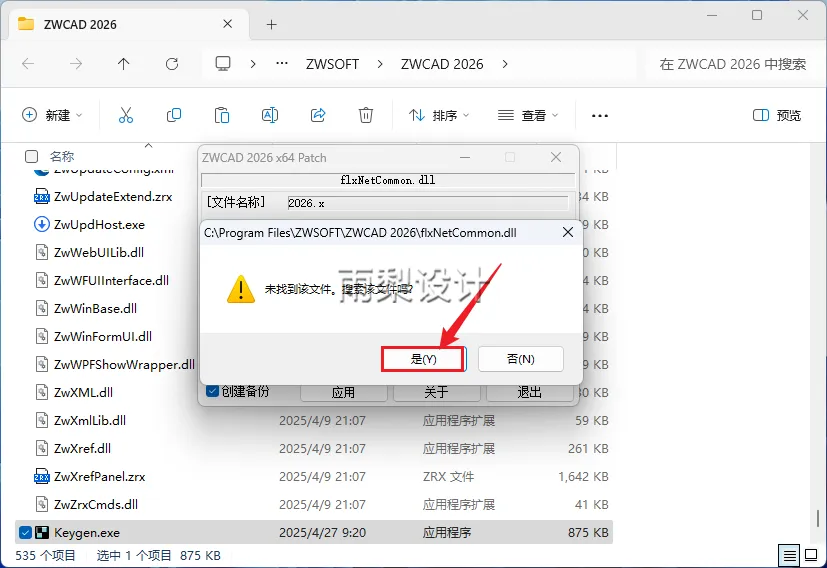The height and width of the screenshot is (568, 827).
Task: Open the 新建 dropdown
Action: tap(52, 115)
